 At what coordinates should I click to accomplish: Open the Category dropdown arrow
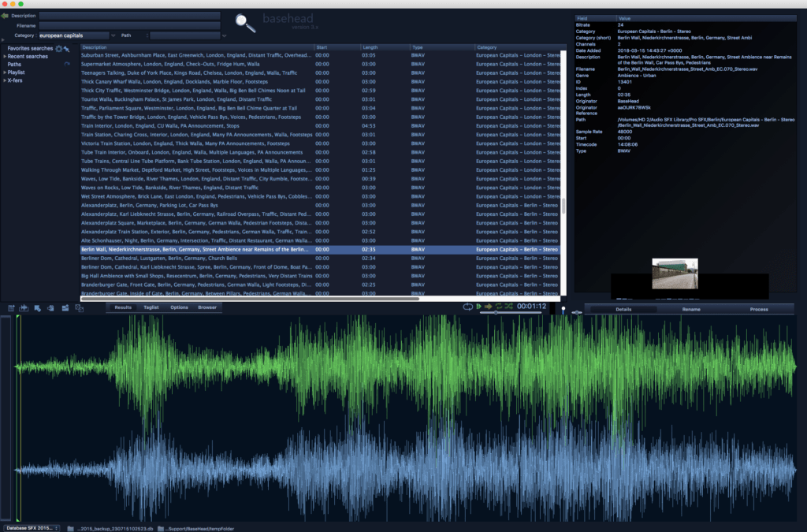tap(113, 35)
